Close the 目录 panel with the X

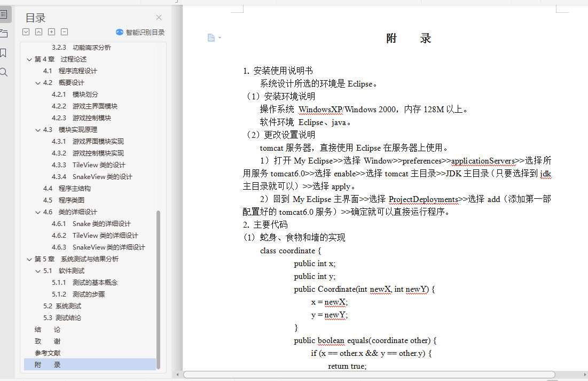[159, 17]
